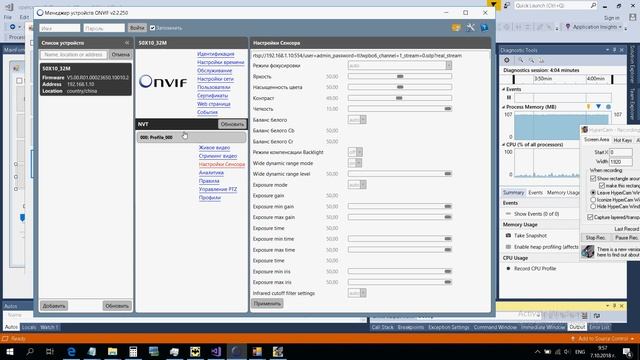The height and width of the screenshot is (360, 640).
Task: Click the yellow star icon in ONVIF toolbar
Action: [x=456, y=28]
